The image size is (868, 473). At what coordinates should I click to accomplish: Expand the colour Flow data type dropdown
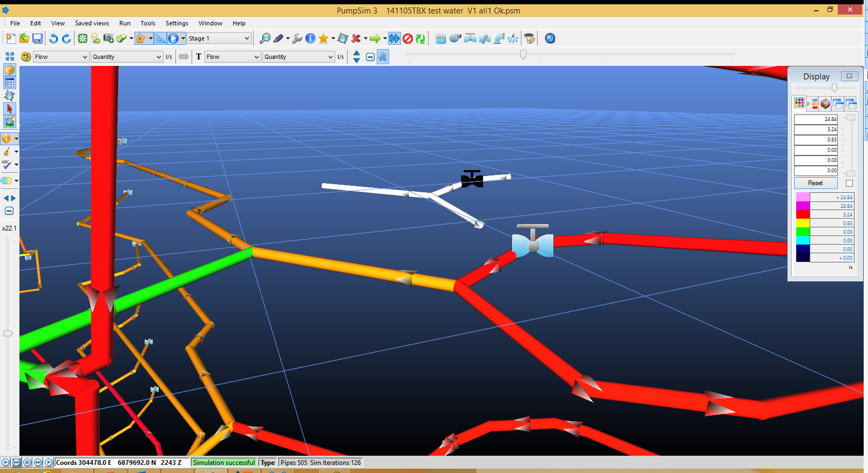[61, 57]
